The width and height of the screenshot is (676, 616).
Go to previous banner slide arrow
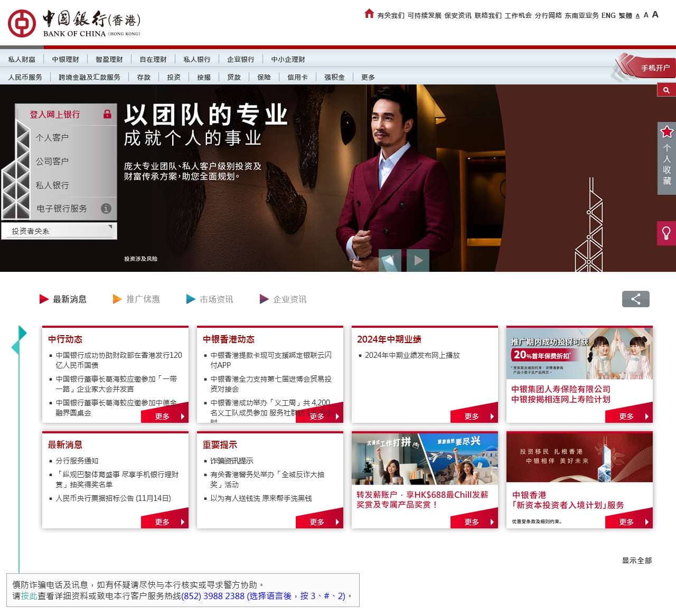390,260
